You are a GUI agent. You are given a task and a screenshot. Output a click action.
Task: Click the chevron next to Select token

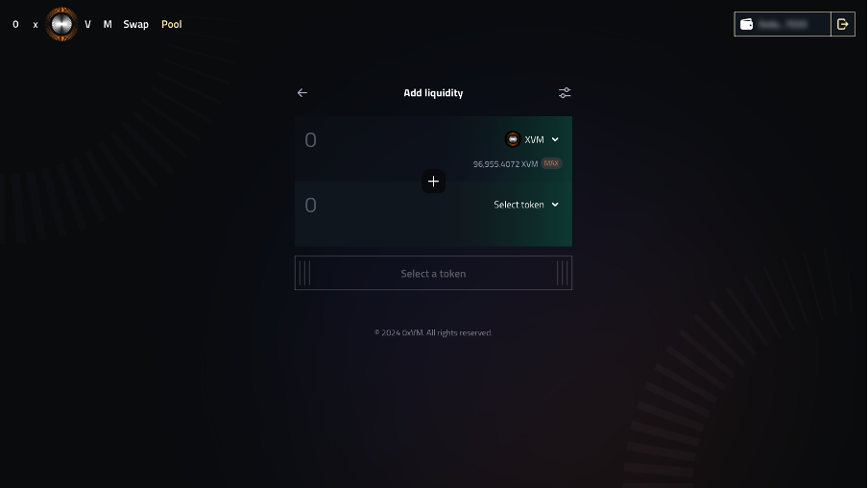coord(555,205)
